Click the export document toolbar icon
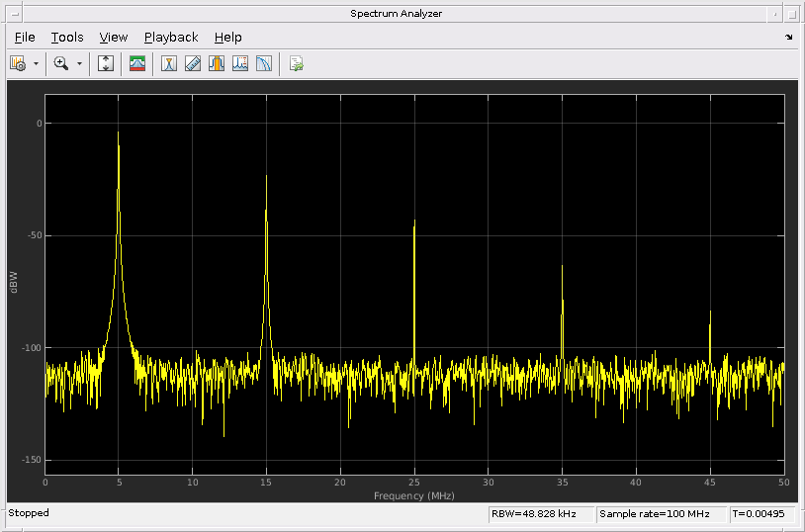The image size is (805, 532). (x=296, y=63)
